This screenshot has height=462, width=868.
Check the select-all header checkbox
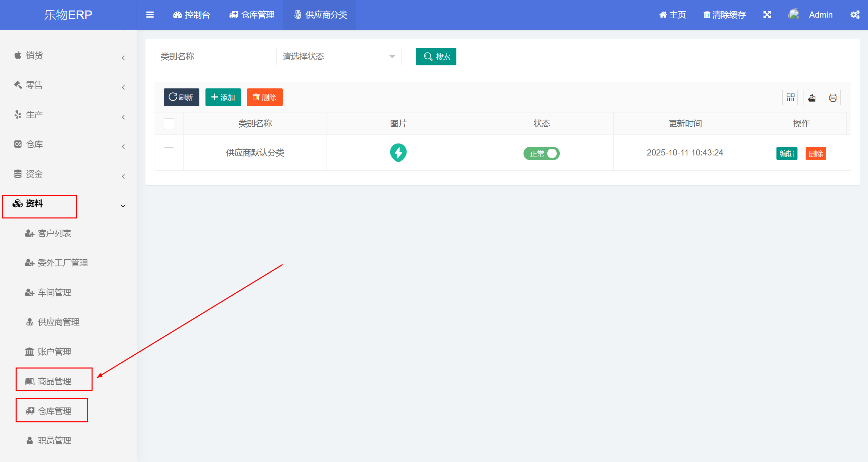click(169, 124)
